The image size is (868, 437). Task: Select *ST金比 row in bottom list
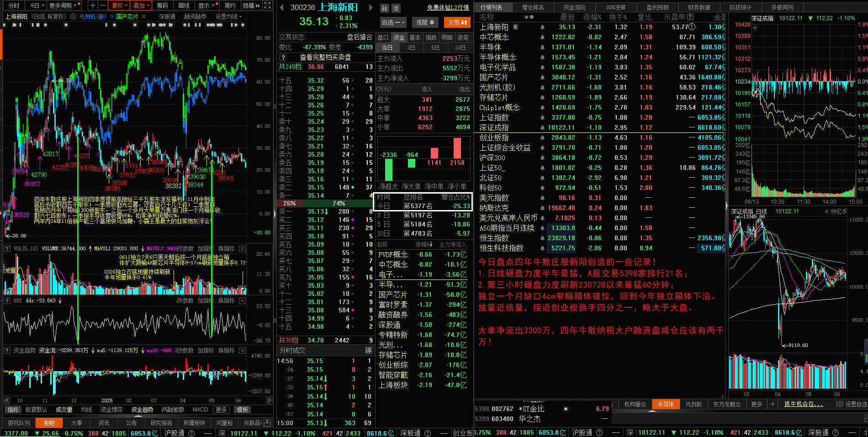pos(542,409)
